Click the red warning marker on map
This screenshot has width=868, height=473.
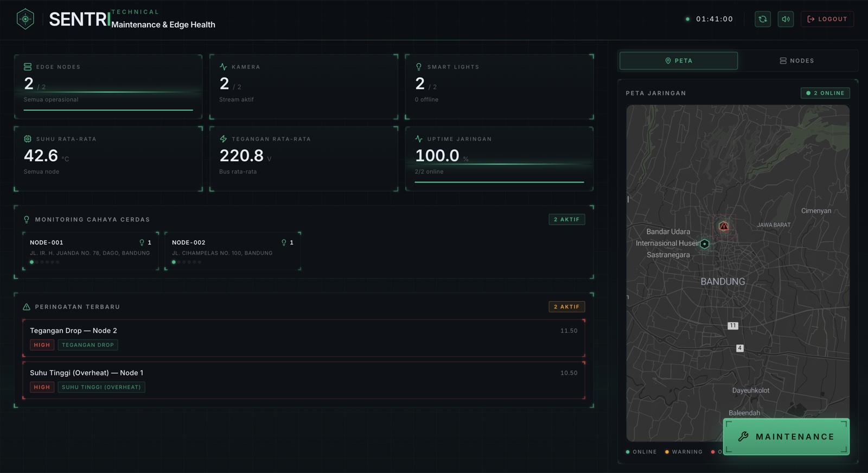(x=724, y=226)
